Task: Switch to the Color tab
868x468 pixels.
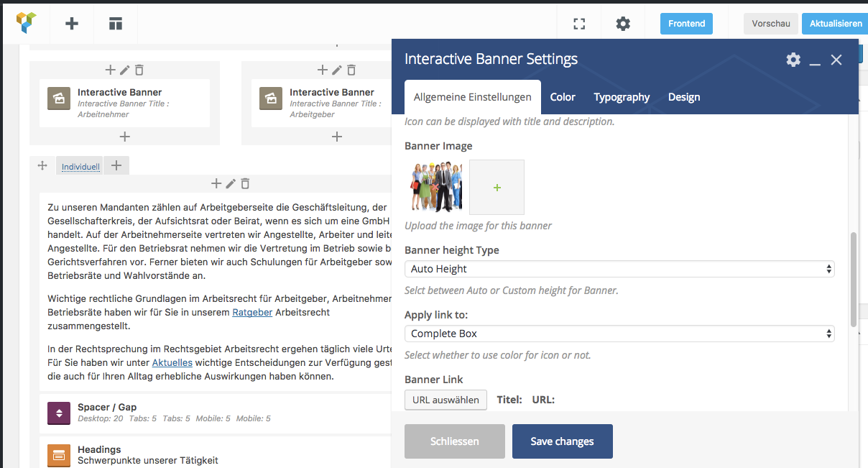Action: point(563,97)
